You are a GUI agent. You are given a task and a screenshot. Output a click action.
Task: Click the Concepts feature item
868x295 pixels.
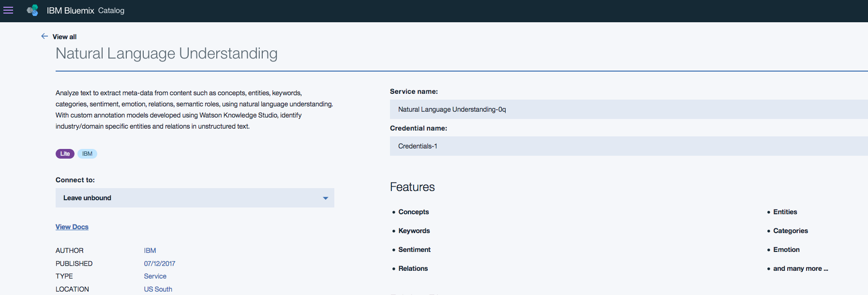tap(414, 212)
